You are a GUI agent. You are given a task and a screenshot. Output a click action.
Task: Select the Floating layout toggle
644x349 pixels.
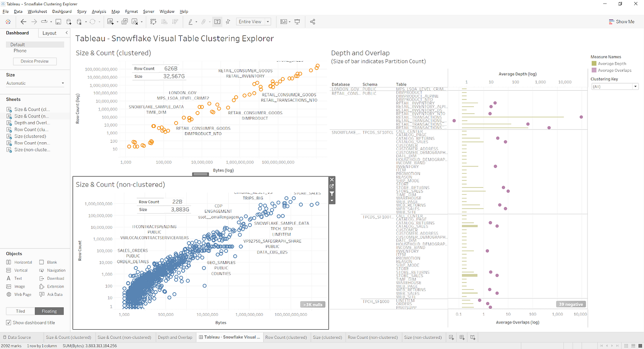pyautogui.click(x=49, y=311)
